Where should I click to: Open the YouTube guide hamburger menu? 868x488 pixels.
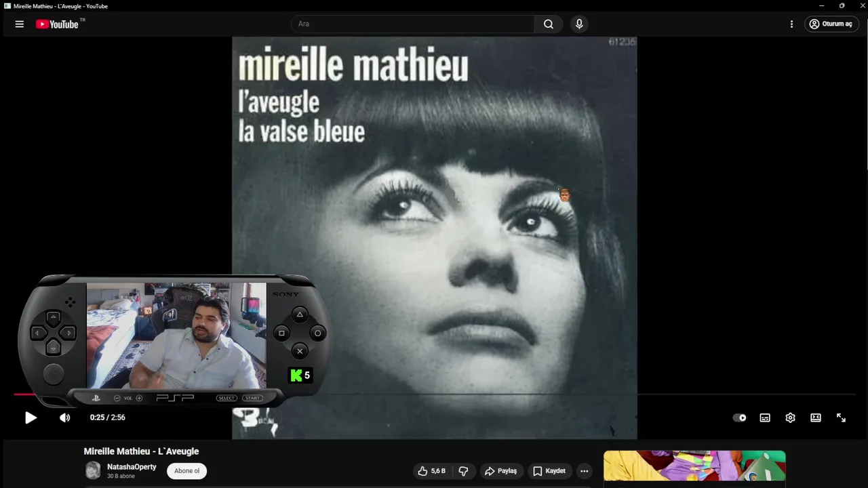(x=20, y=24)
